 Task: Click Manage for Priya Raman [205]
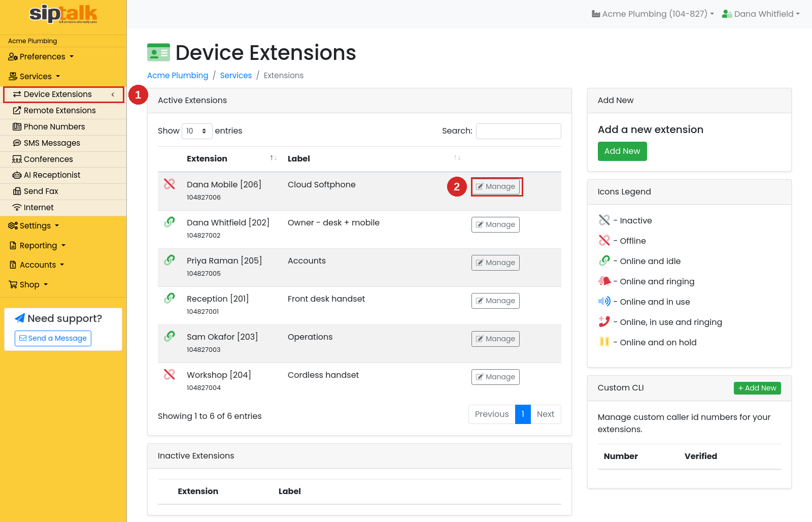pos(495,263)
